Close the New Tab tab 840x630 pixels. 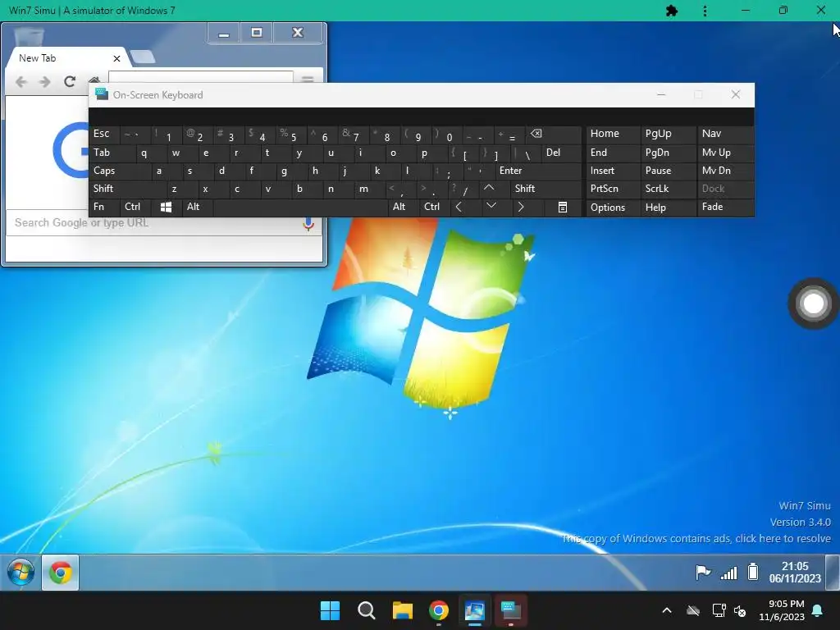pyautogui.click(x=116, y=58)
